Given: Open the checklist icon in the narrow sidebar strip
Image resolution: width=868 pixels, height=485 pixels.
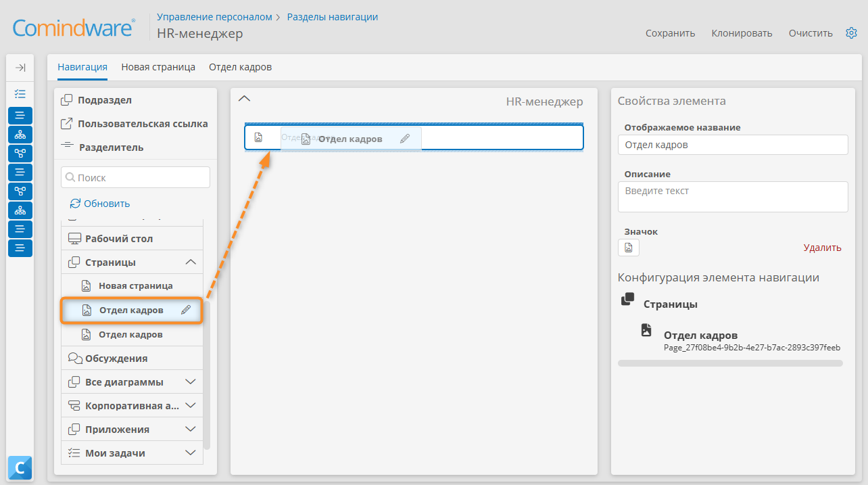Looking at the screenshot, I should tap(20, 94).
